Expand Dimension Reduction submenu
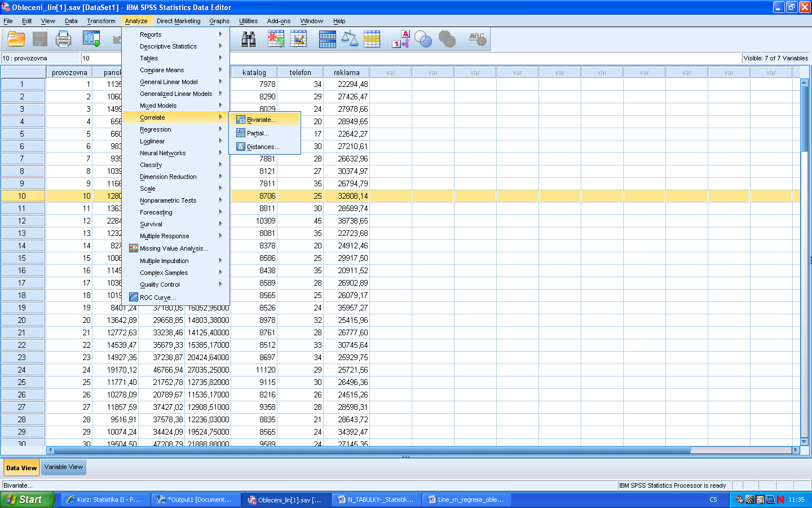This screenshot has height=508, width=812. [x=175, y=177]
